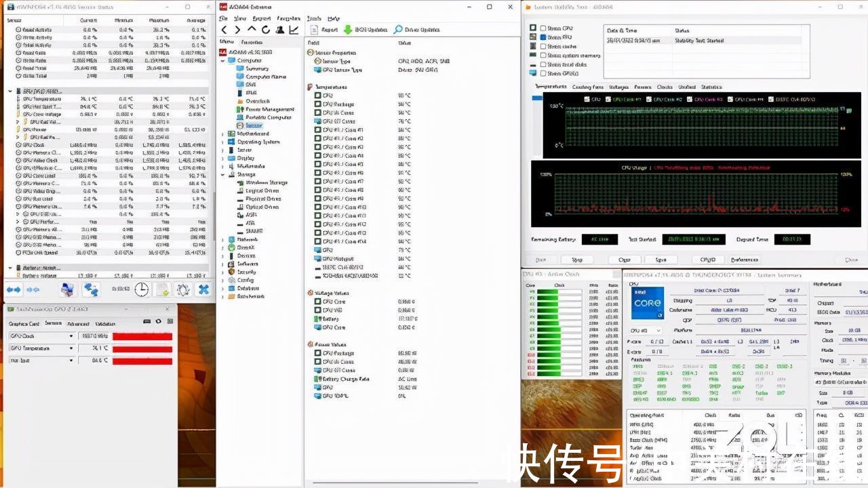
Task: Click Hot Spot red sensor bar
Action: click(142, 361)
